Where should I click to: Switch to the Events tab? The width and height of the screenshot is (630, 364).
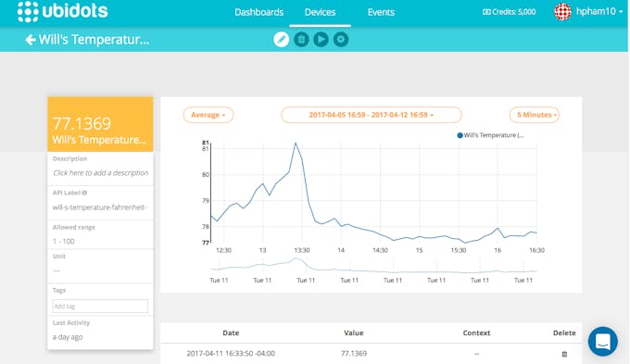tap(381, 12)
